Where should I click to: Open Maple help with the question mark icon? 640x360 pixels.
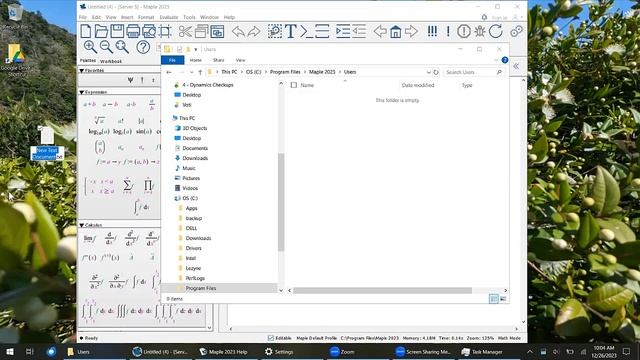[x=143, y=47]
